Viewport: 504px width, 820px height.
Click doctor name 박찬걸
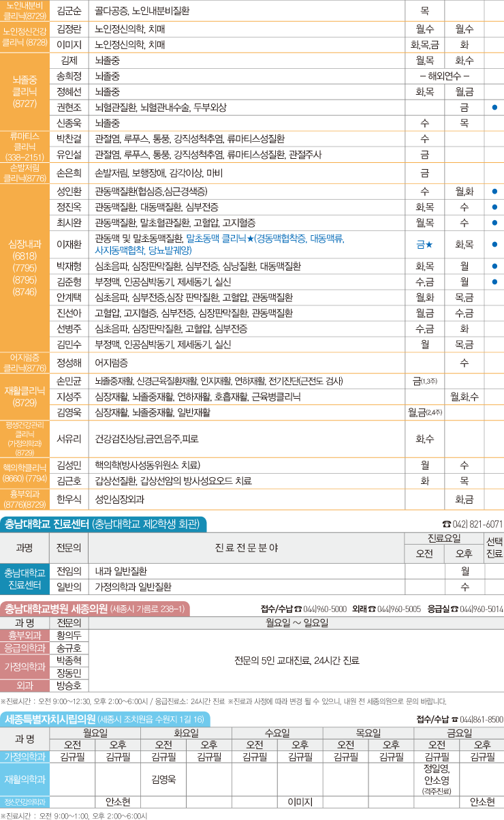tap(69, 139)
